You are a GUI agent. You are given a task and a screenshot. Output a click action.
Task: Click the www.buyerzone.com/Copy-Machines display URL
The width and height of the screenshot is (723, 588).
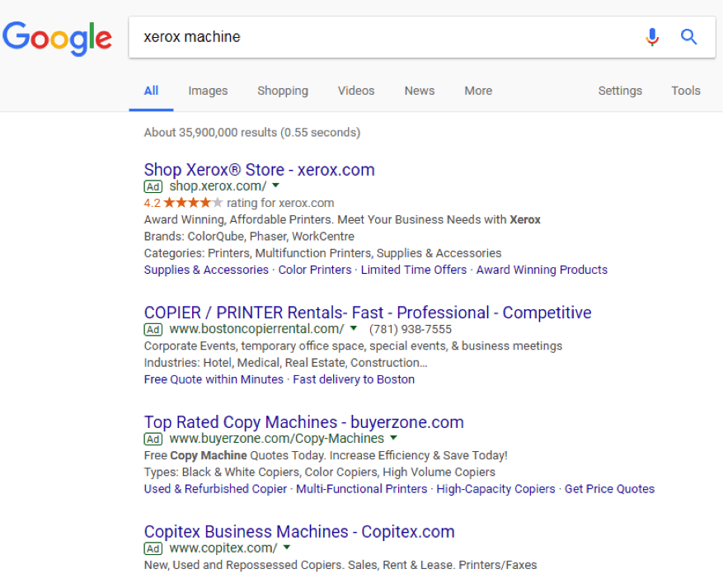[x=277, y=439]
